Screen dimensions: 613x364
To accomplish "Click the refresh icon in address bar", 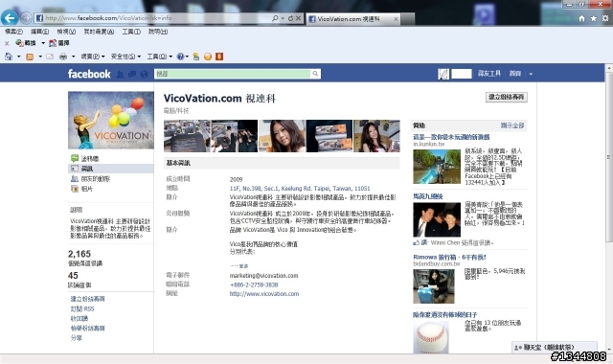I will (290, 18).
